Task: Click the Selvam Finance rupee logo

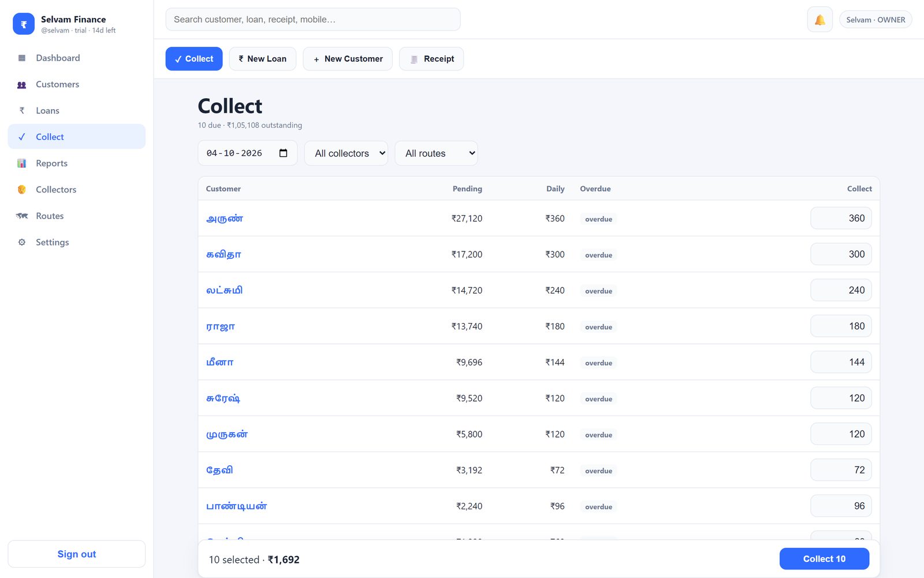Action: pos(24,24)
